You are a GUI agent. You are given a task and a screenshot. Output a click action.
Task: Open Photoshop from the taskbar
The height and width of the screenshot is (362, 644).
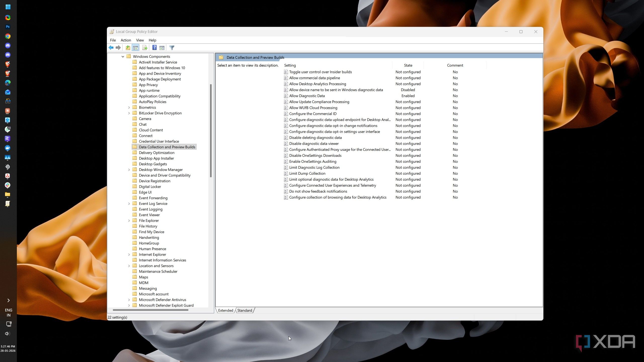click(8, 27)
